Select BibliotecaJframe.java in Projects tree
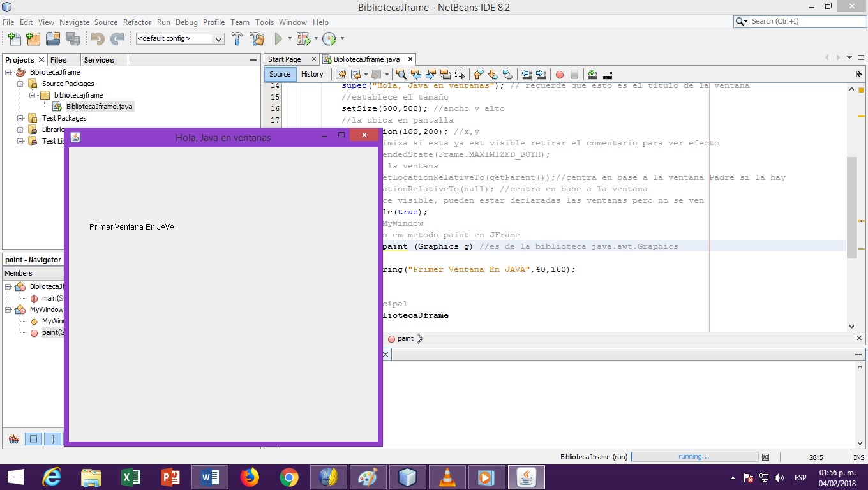This screenshot has width=868, height=490. [99, 107]
